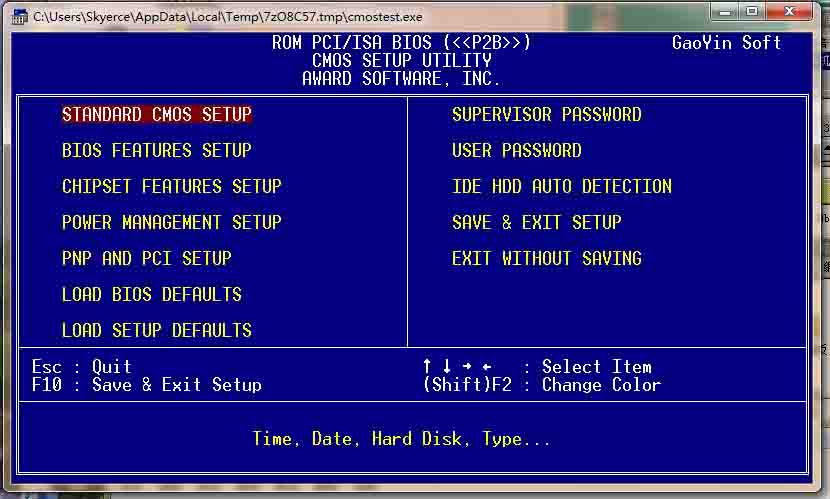The image size is (830, 499).
Task: Click 'ROM PCI/ISA BIOS (<<P2B>>)' header line
Action: (x=401, y=42)
